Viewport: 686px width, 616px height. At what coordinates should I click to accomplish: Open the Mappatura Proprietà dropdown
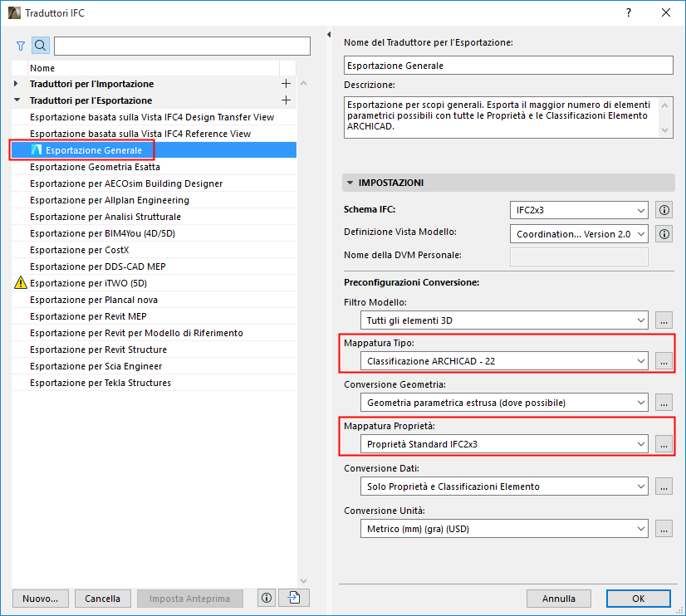click(504, 444)
